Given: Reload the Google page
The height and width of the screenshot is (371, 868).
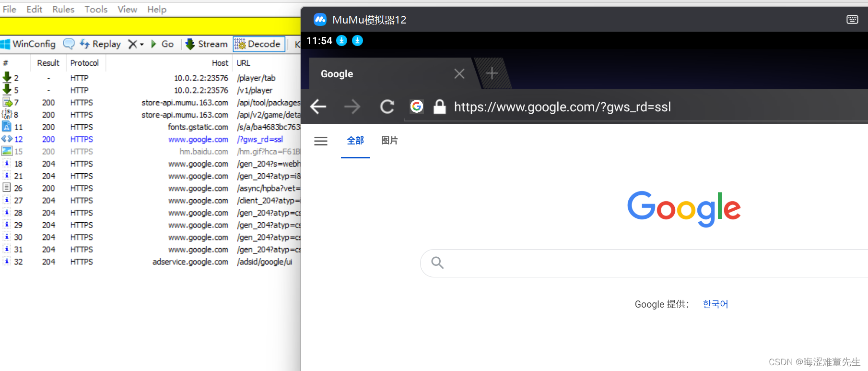Looking at the screenshot, I should click(387, 107).
